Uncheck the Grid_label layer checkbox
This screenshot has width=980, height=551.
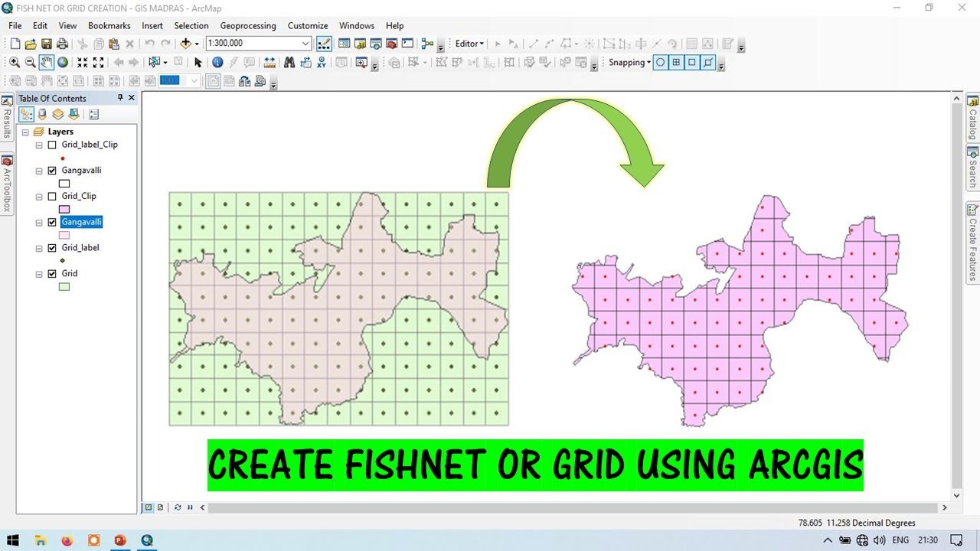pyautogui.click(x=52, y=248)
